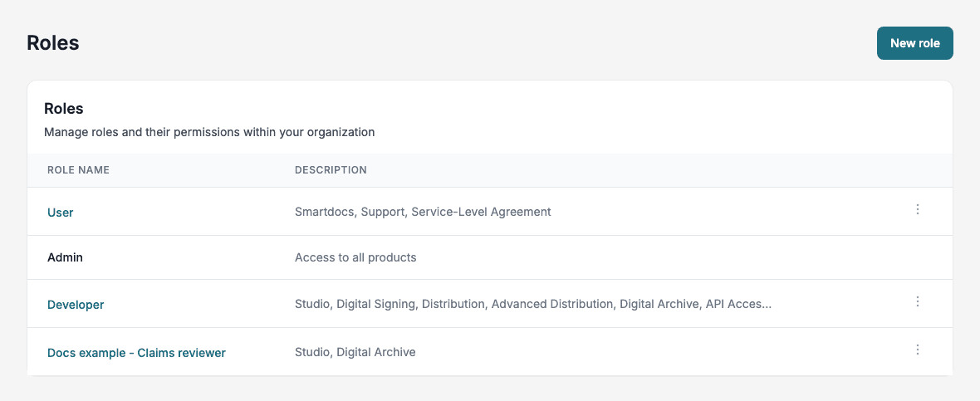The image size is (980, 401).
Task: Click 'Manage roles and their permissions' subtitle
Action: (209, 132)
